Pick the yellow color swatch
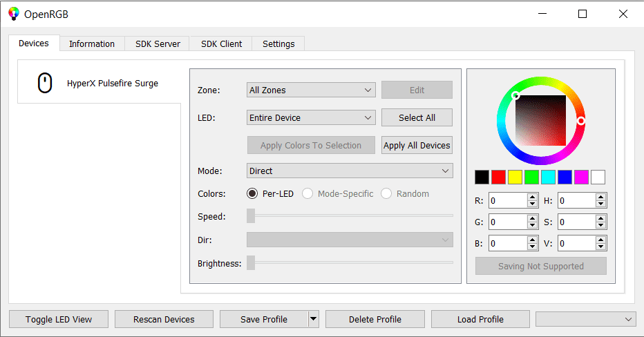This screenshot has width=644, height=337. (515, 177)
